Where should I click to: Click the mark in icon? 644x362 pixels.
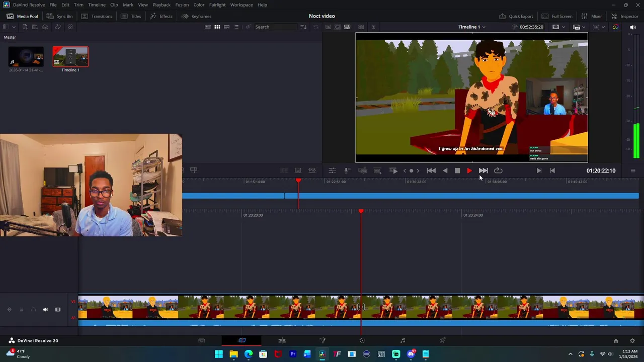point(539,170)
